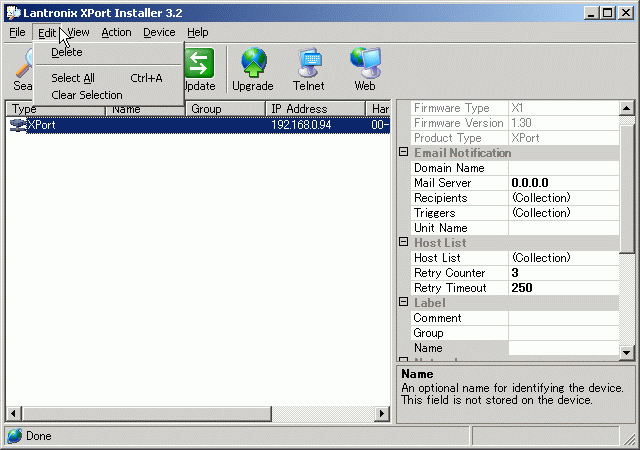Viewport: 640px width, 450px height.
Task: Click the green Update arrows icon
Action: pos(200,63)
